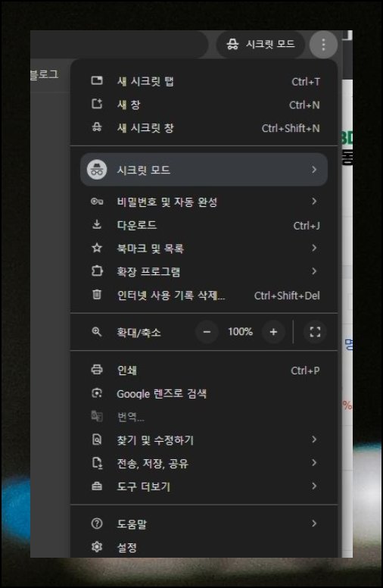Click the new incognito tab icon

point(97,80)
